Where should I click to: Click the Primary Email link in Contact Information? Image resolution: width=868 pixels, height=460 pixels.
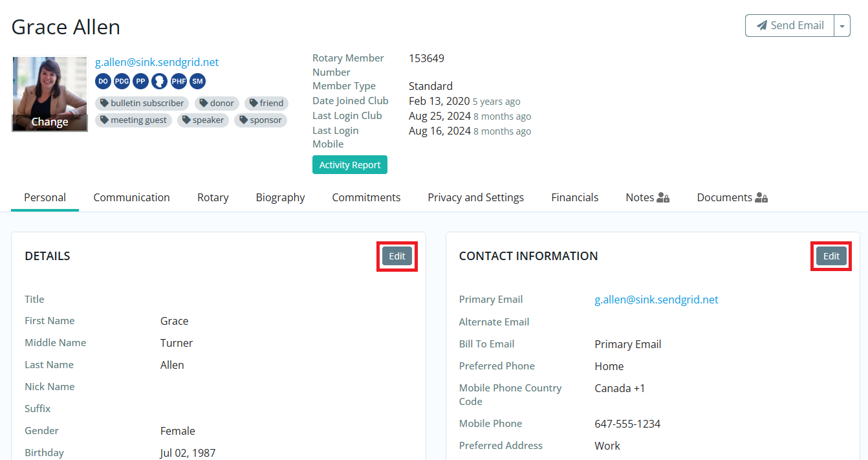click(x=656, y=300)
